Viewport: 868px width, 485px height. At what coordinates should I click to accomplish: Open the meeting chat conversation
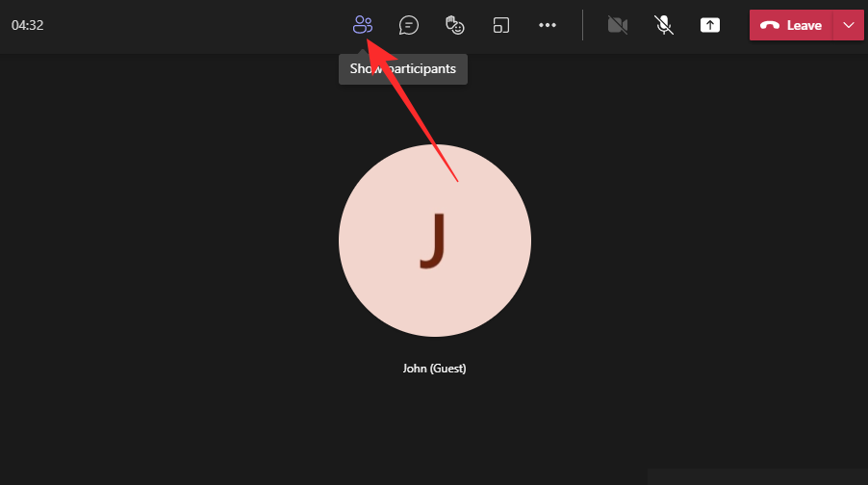coord(409,25)
